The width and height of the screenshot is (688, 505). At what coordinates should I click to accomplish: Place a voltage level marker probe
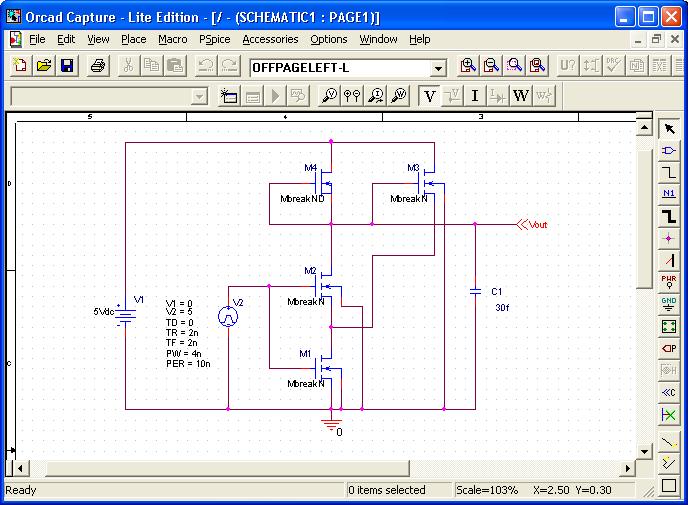pyautogui.click(x=329, y=96)
